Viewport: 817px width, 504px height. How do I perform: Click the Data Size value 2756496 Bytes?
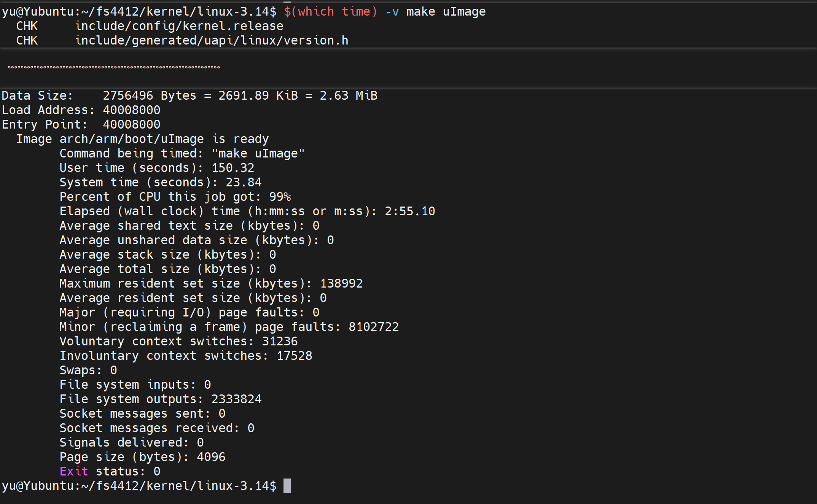coord(149,95)
